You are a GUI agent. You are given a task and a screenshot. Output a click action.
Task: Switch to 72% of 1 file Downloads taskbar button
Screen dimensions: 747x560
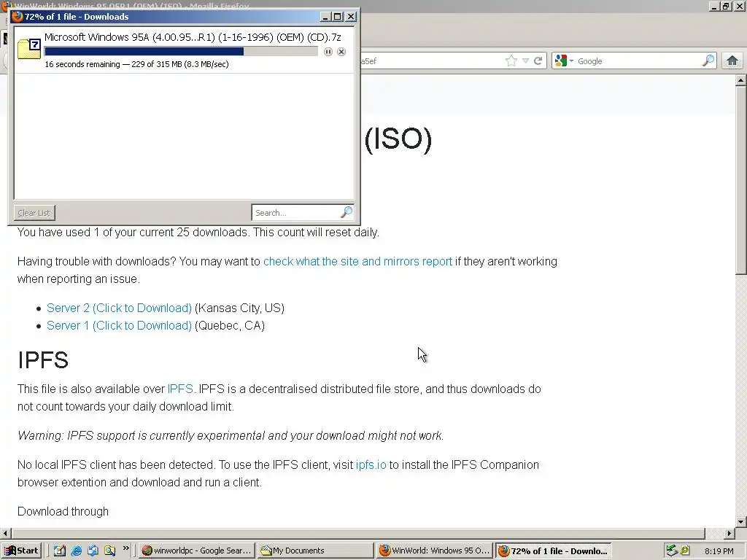[x=553, y=551]
